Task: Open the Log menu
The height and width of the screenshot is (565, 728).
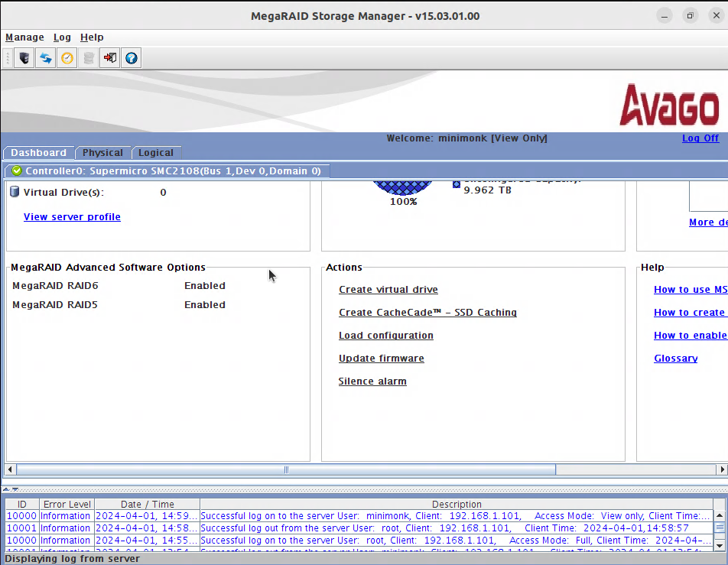Action: click(x=62, y=37)
